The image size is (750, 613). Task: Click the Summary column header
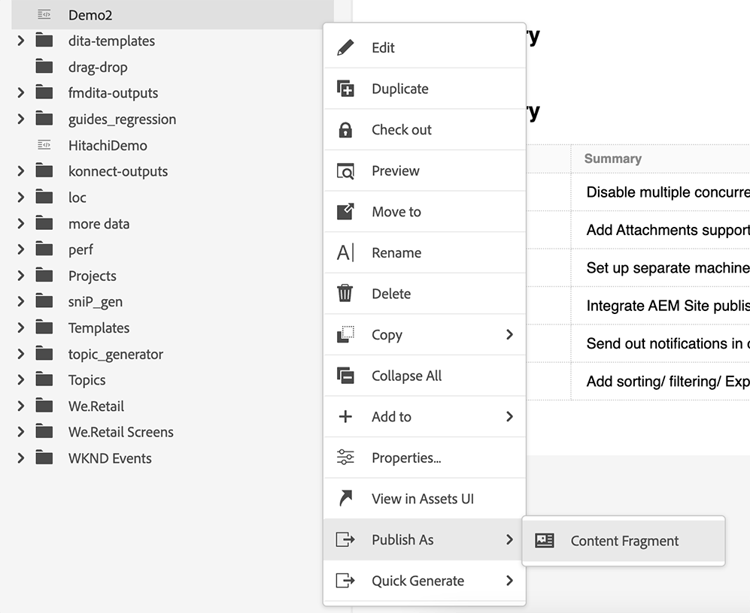[x=613, y=158]
